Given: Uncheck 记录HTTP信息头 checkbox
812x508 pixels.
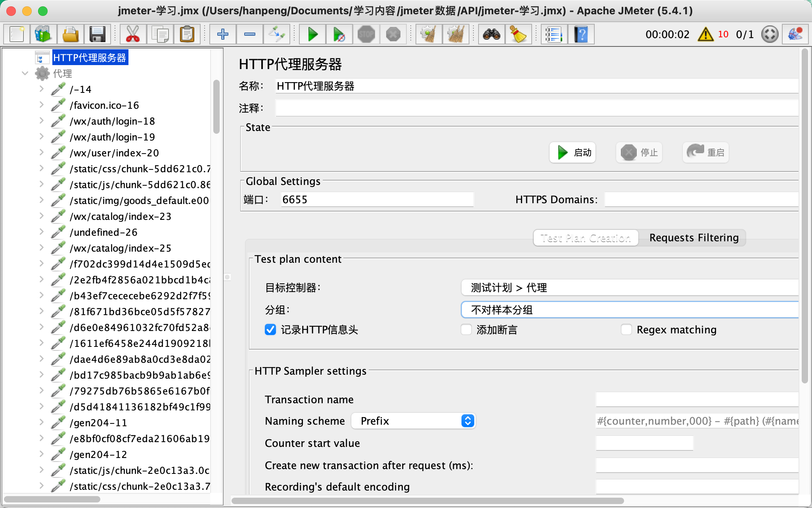Looking at the screenshot, I should [x=270, y=329].
